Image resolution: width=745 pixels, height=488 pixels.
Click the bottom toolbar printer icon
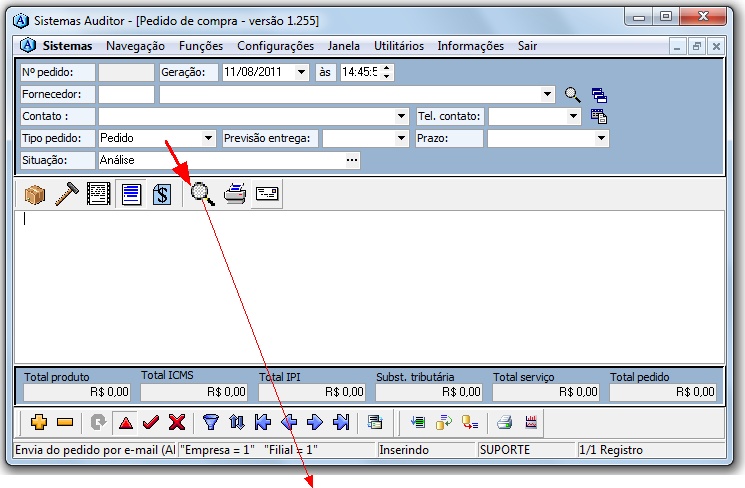tap(505, 422)
